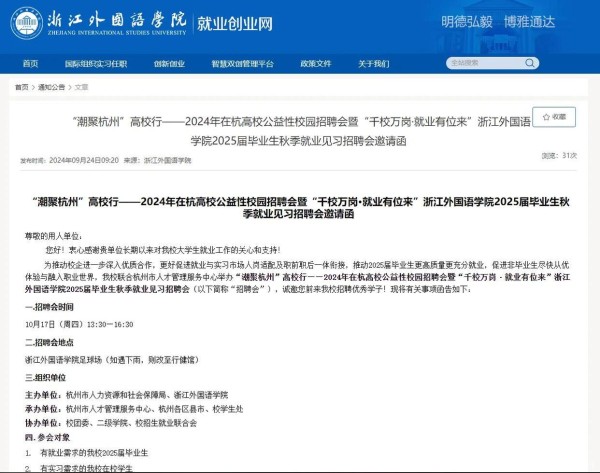Open the 国际组织实习任职 menu item
The width and height of the screenshot is (600, 473).
click(x=96, y=64)
